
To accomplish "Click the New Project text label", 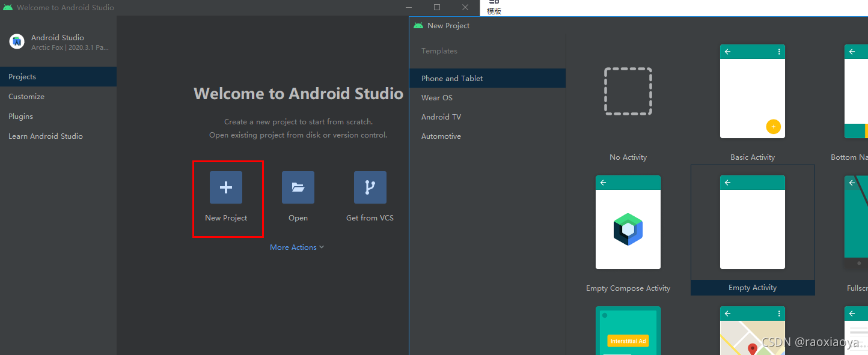I will pyautogui.click(x=226, y=217).
